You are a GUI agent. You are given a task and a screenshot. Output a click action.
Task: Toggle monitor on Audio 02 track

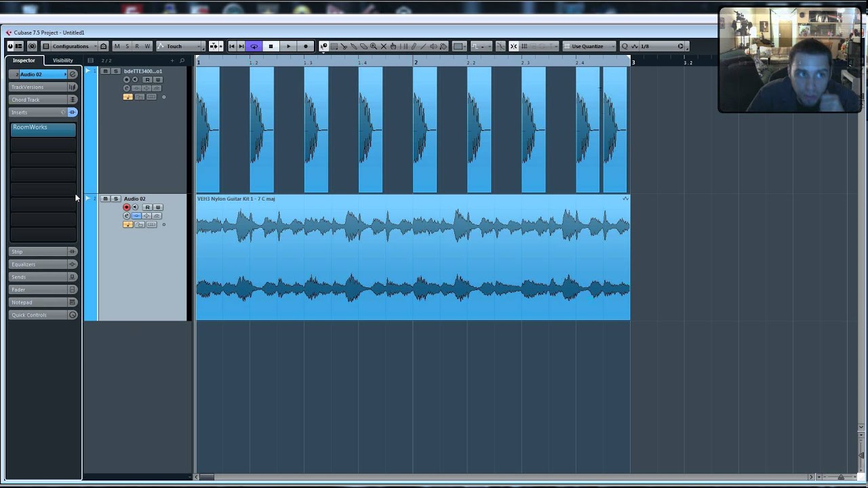[x=135, y=207]
